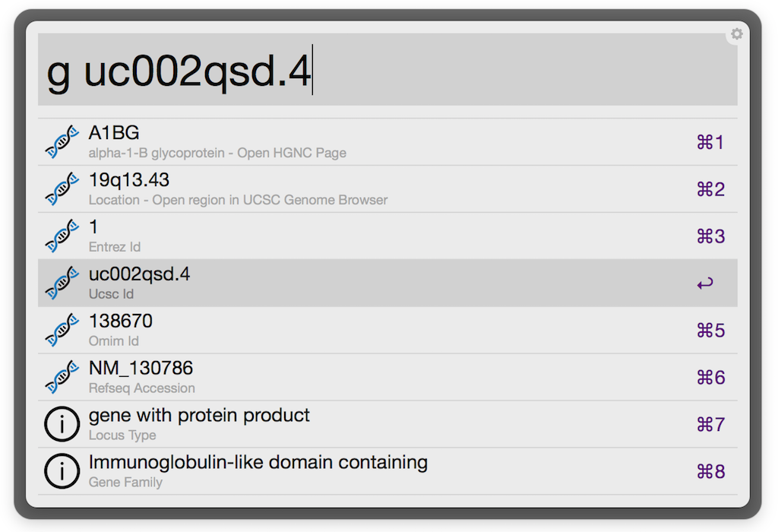Click the info icon beside Gene Family
Image resolution: width=778 pixels, height=532 pixels.
pos(62,472)
